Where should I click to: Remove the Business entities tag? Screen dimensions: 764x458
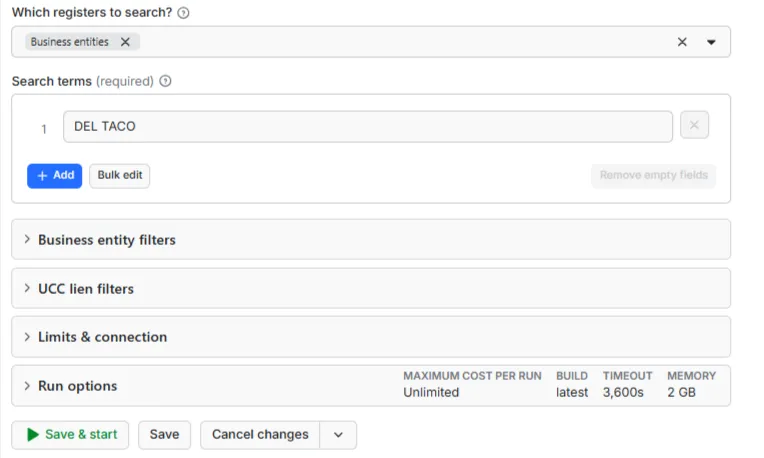coord(125,42)
